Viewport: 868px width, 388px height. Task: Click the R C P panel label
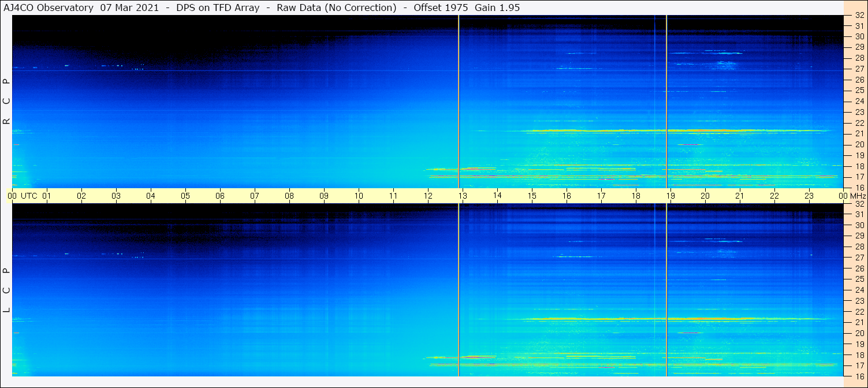point(7,102)
